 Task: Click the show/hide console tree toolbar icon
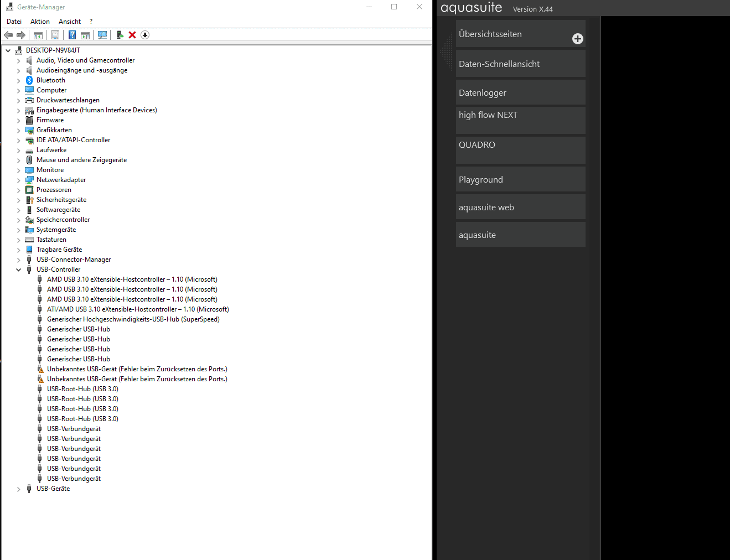(x=38, y=35)
